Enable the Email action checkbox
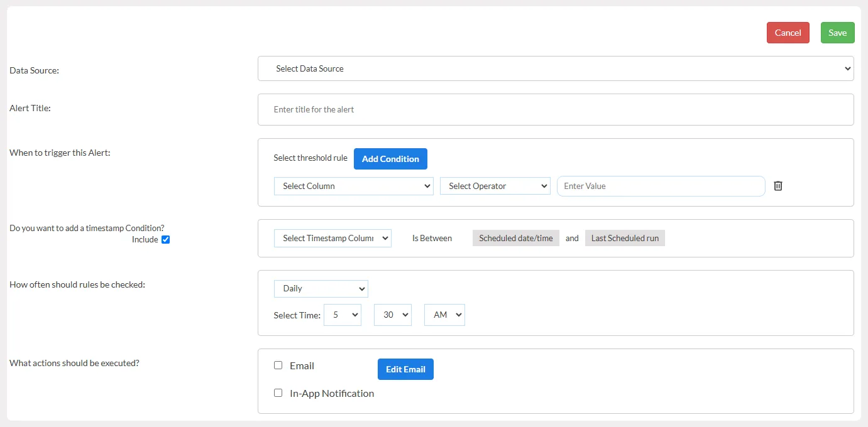The image size is (868, 427). tap(278, 365)
